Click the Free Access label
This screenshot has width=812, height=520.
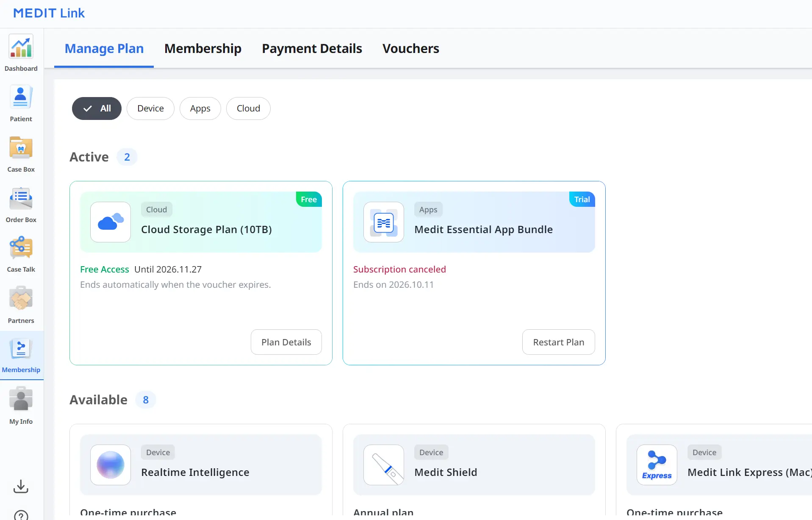[105, 270]
